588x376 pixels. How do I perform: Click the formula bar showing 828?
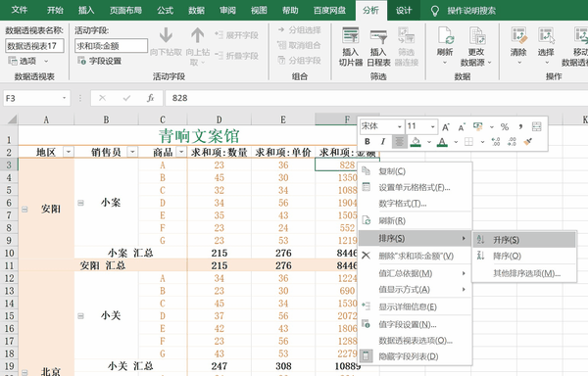[376, 98]
